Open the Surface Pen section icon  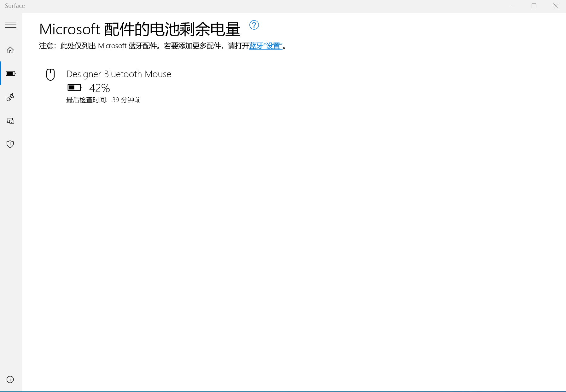[10, 97]
